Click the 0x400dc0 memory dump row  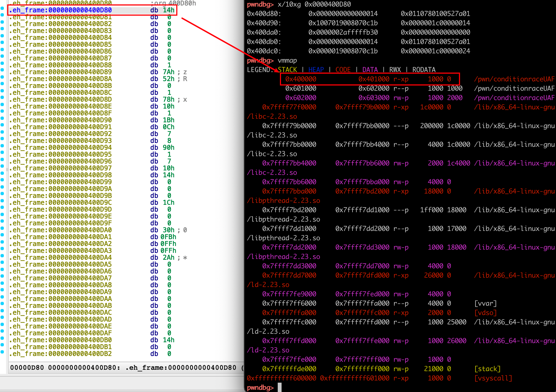359,51
